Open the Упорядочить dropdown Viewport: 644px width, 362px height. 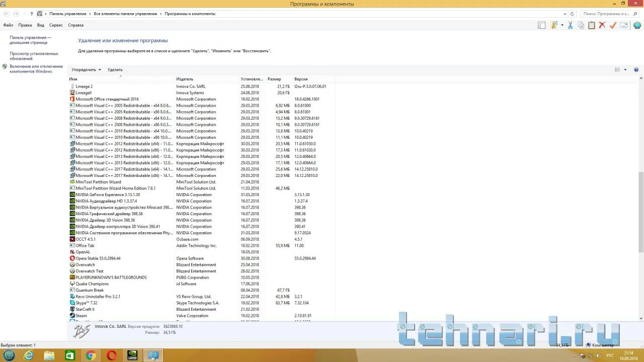[86, 70]
